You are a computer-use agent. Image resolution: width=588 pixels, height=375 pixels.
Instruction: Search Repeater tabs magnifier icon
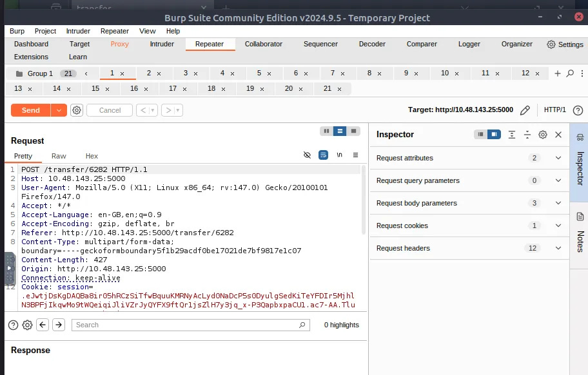[570, 73]
